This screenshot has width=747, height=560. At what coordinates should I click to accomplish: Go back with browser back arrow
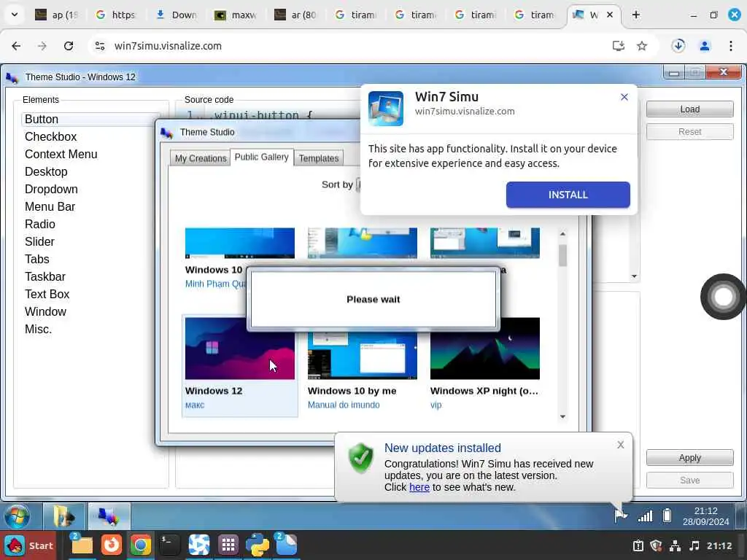[x=16, y=46]
